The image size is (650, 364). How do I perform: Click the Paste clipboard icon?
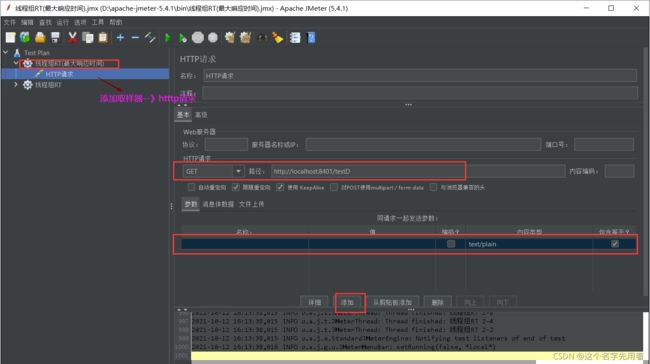click(x=103, y=38)
